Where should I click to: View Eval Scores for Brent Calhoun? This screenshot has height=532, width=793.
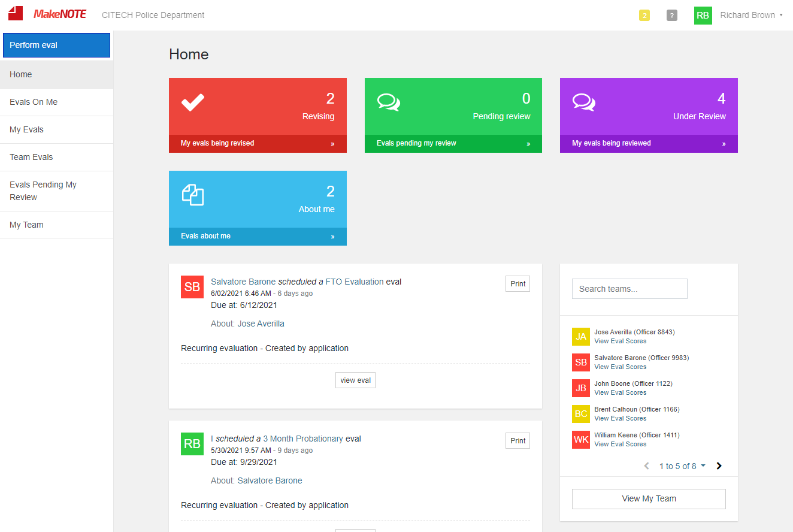click(x=621, y=419)
